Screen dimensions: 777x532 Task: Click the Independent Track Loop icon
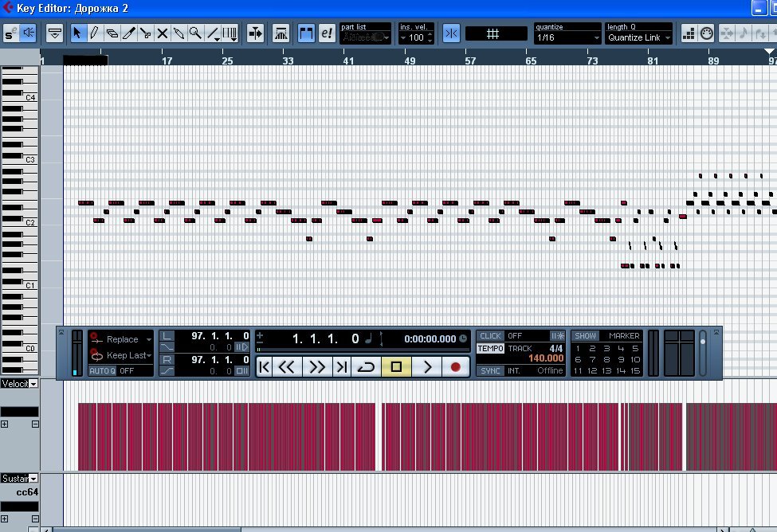(281, 33)
